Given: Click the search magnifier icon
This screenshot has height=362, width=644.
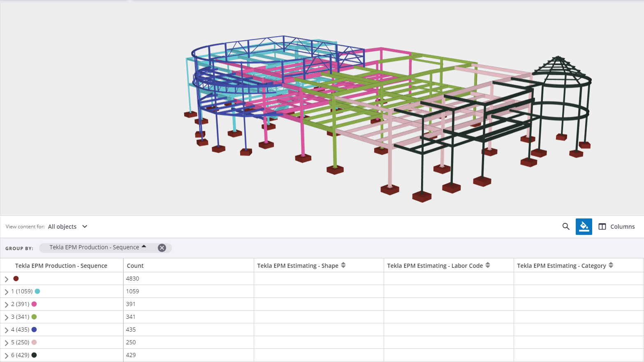Looking at the screenshot, I should click(566, 227).
